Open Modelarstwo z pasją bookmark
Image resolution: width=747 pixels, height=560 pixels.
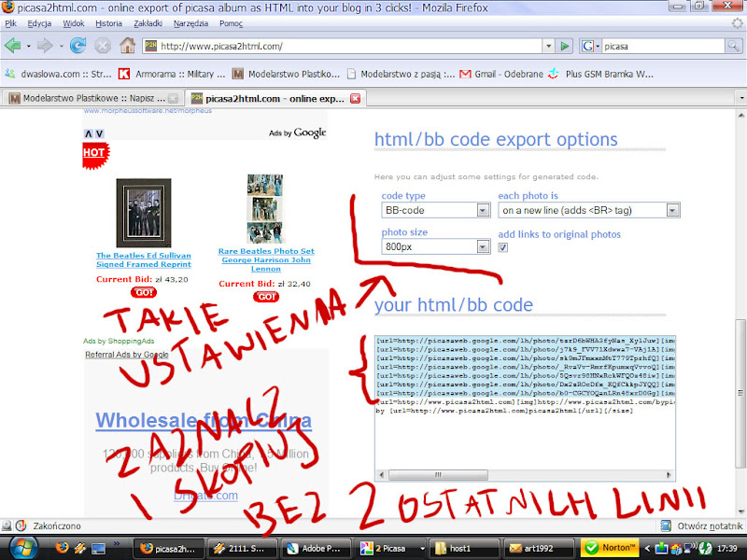click(401, 74)
